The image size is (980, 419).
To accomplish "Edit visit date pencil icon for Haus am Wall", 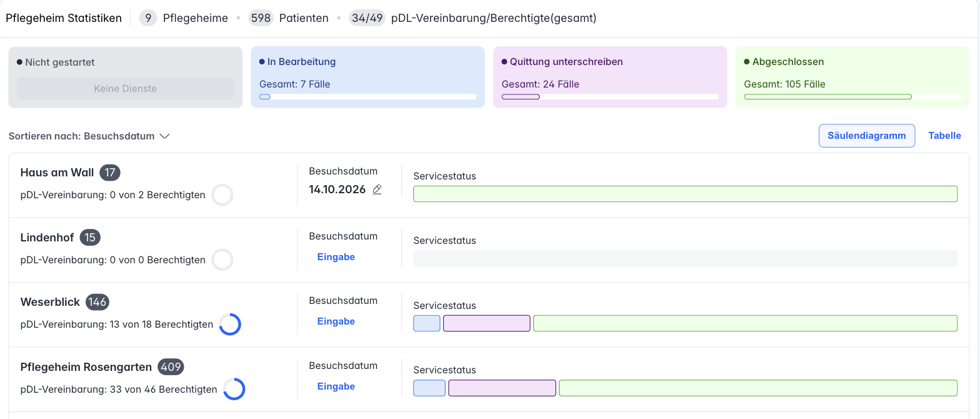I will [x=377, y=189].
